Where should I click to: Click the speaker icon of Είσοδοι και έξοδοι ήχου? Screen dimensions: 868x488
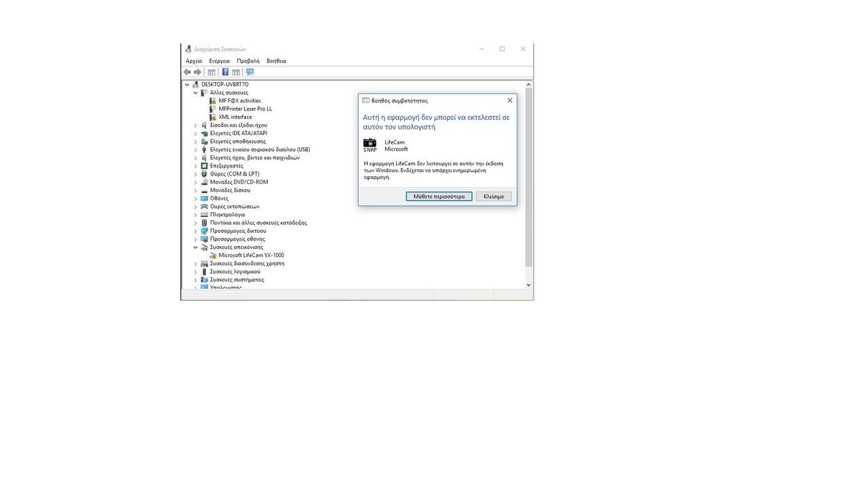[x=204, y=125]
